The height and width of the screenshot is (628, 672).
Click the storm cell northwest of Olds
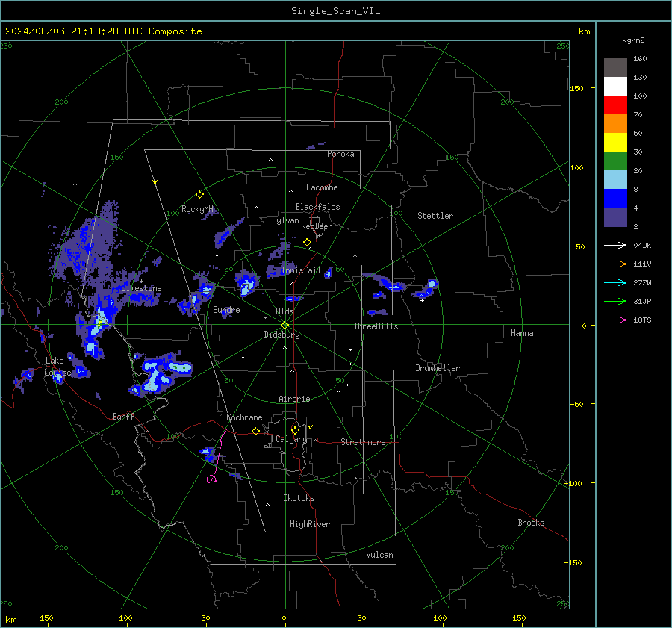pos(247,283)
